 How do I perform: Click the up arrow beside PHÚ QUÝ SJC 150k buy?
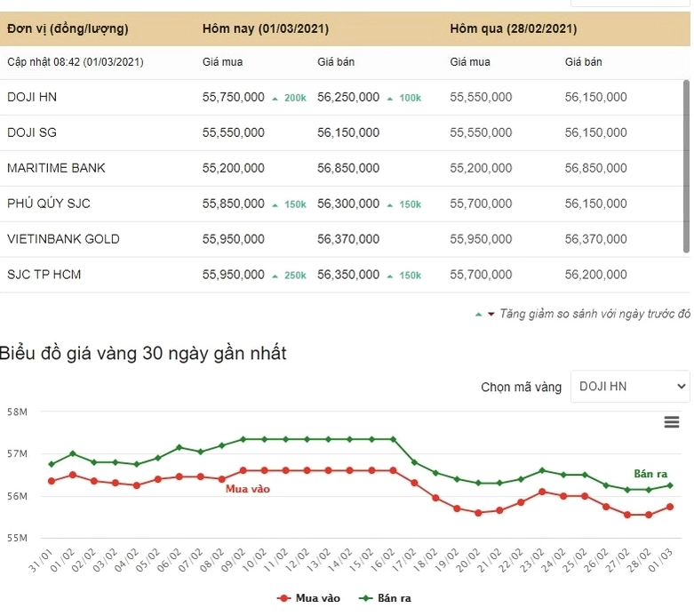[x=275, y=205]
